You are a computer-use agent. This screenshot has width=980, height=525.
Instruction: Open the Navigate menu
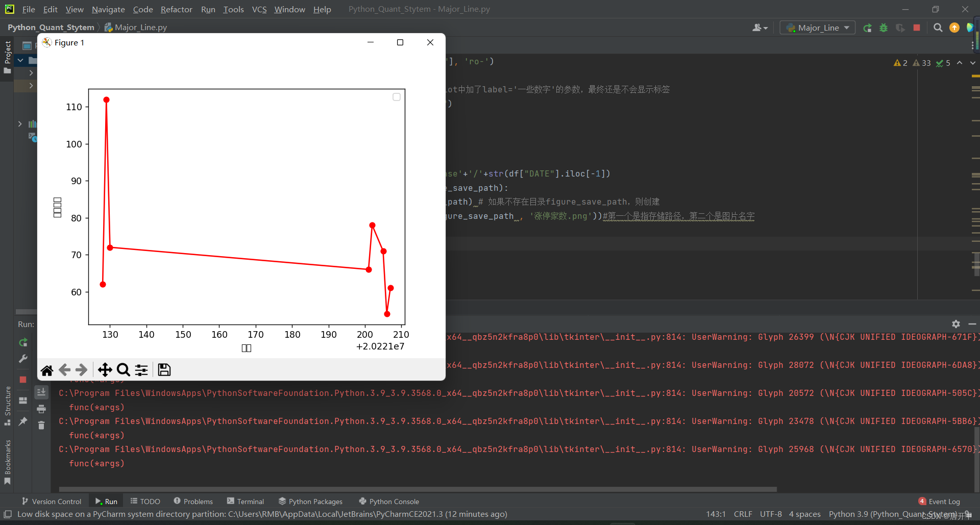[x=108, y=9]
